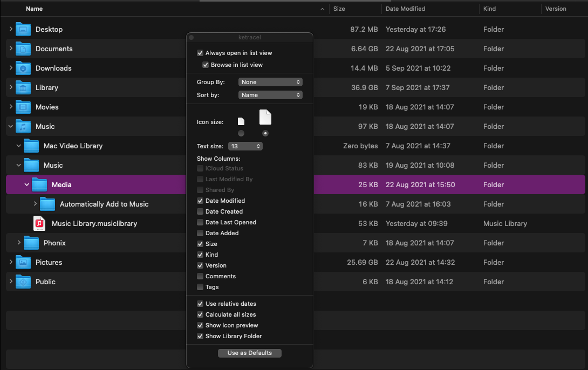
Task: Uncheck Always open in list view
Action: pyautogui.click(x=200, y=53)
